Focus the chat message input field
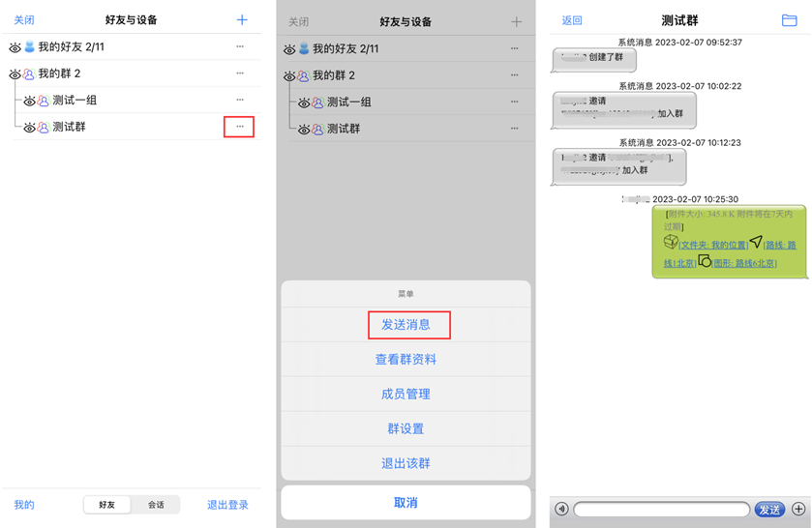 pos(661,509)
